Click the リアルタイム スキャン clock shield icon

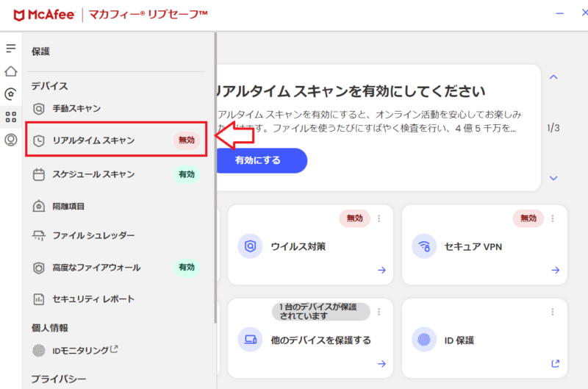(39, 140)
